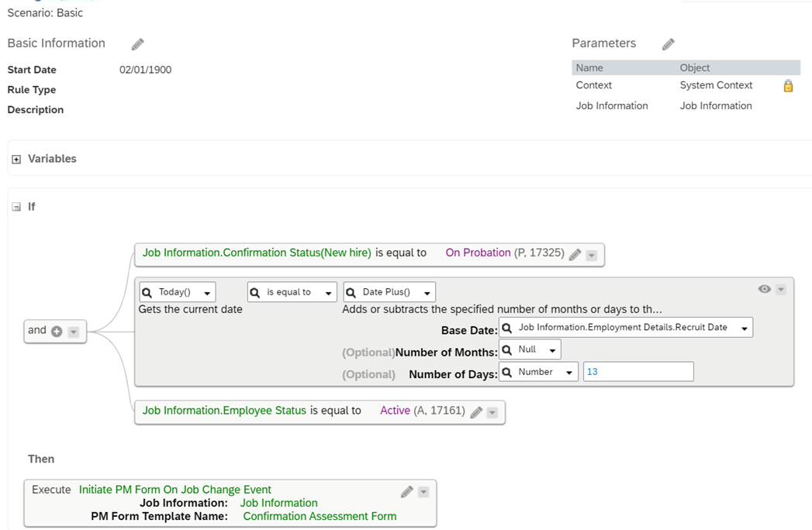This screenshot has height=530, width=812.
Task: Click the Number of Days value field
Action: pos(638,372)
